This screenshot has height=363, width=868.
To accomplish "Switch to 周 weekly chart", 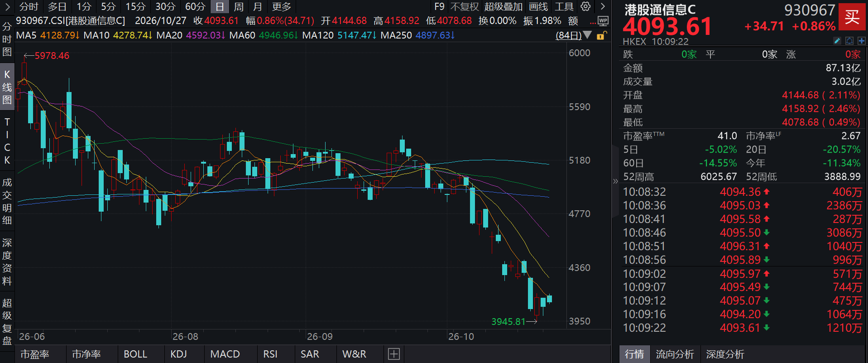I will pyautogui.click(x=239, y=6).
